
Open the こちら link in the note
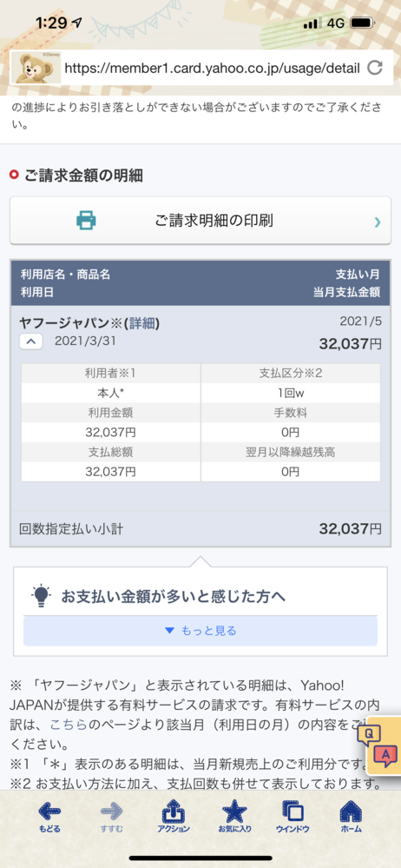coord(68,724)
